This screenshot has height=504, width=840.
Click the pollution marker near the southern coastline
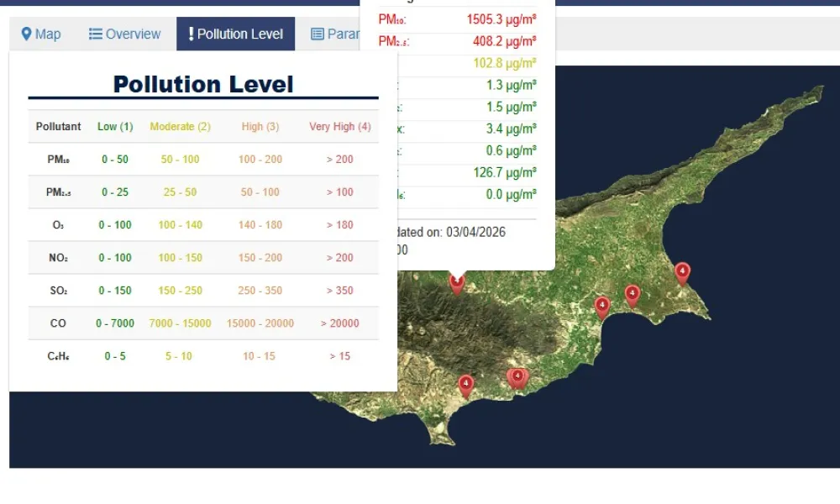pos(466,385)
